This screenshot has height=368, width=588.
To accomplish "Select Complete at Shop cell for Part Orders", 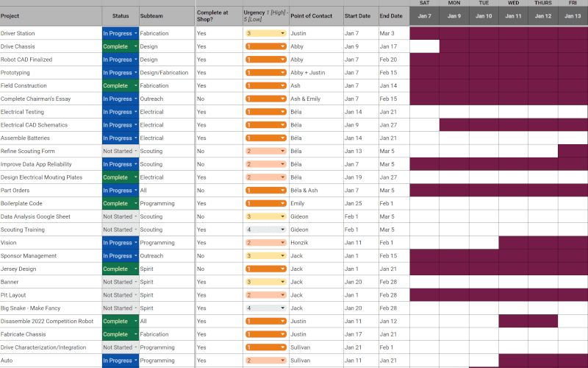I will [x=219, y=191].
